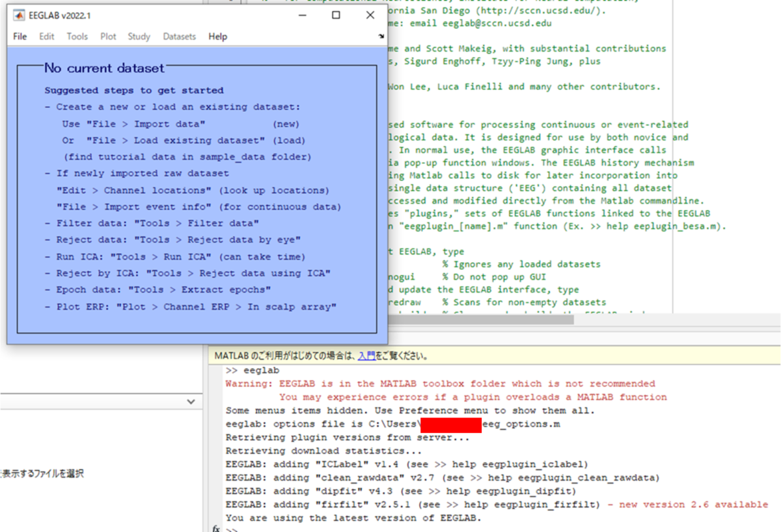Click '% Scans for non-empty datasets' comment

coord(525,302)
